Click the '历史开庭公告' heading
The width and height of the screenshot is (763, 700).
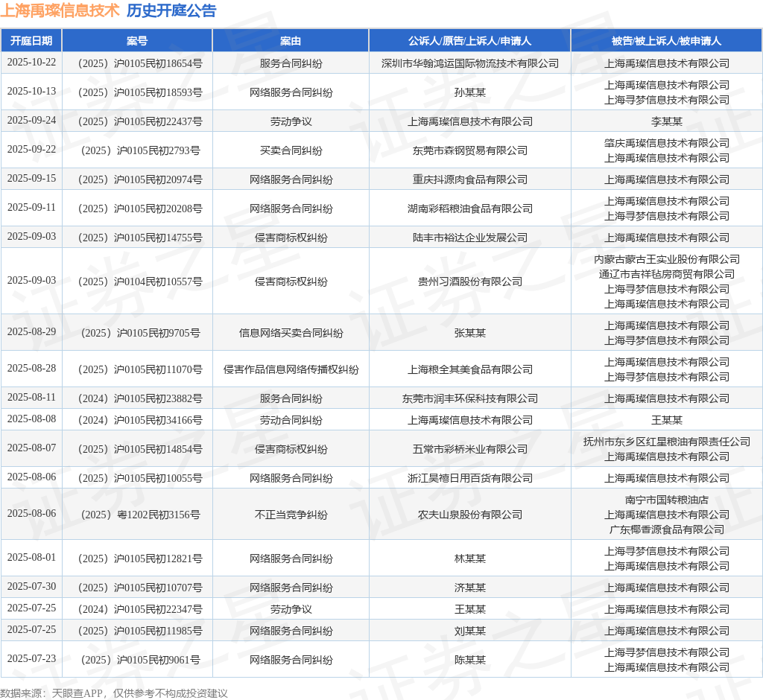tap(171, 10)
